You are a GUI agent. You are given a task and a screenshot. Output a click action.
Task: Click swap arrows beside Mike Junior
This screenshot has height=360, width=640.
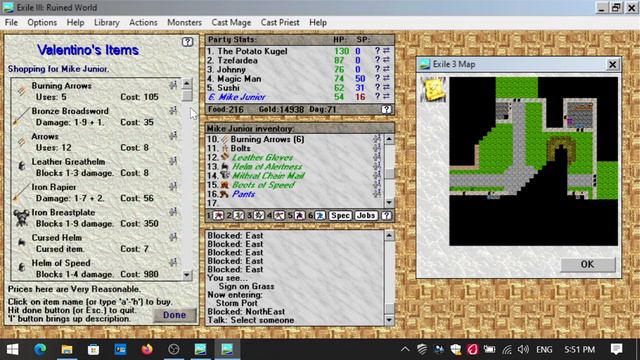pos(386,96)
